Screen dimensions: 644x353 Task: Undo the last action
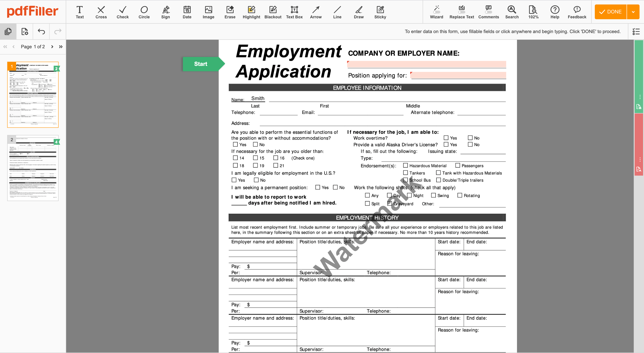(41, 32)
